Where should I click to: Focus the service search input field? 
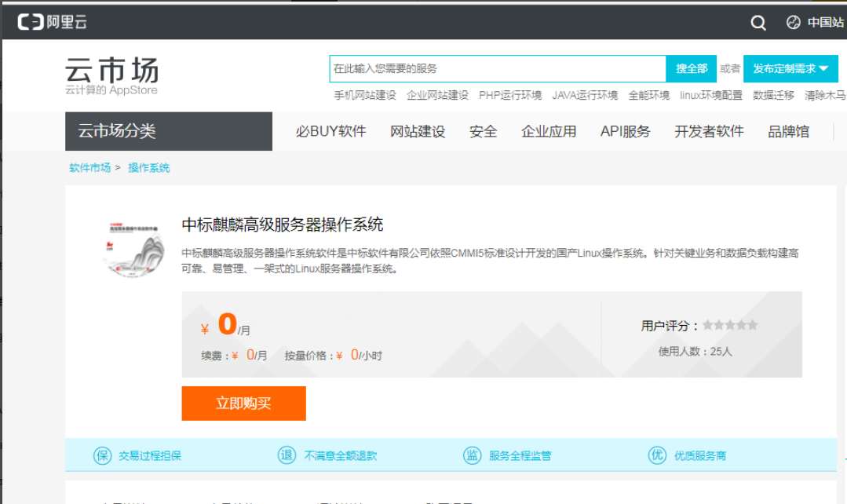[497, 68]
